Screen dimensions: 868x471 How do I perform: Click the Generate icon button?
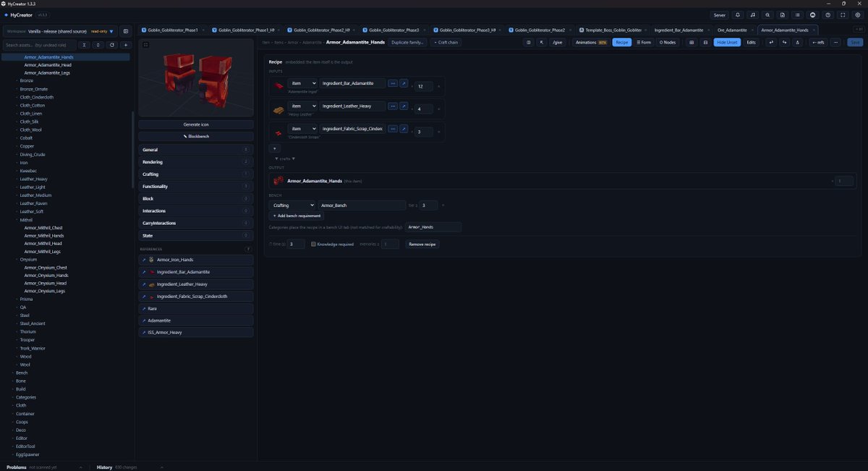(x=196, y=124)
